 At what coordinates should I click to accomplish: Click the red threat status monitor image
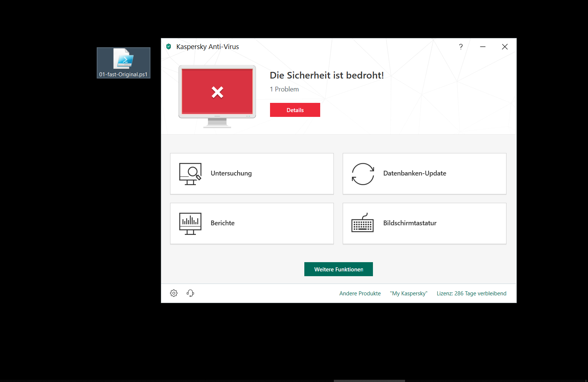(217, 97)
